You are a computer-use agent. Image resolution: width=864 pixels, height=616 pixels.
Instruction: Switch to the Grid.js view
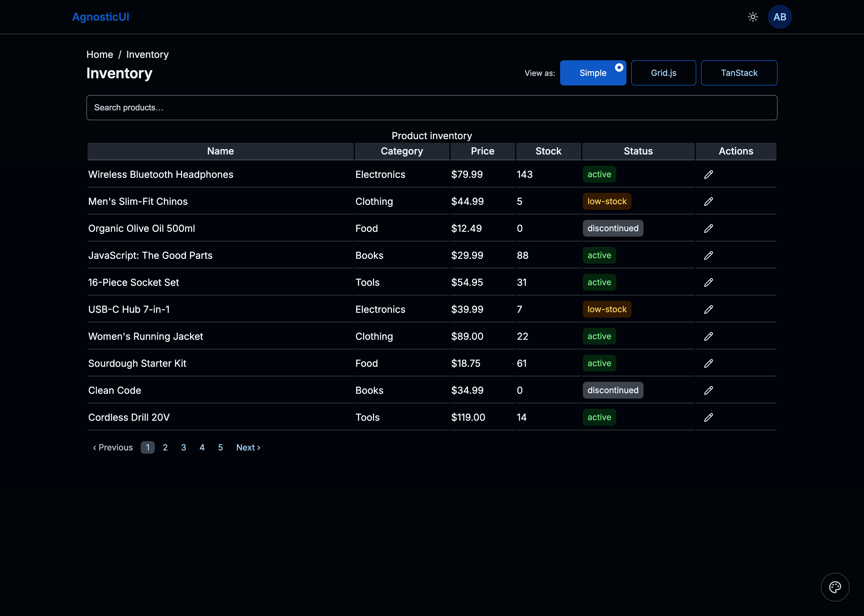pos(663,73)
